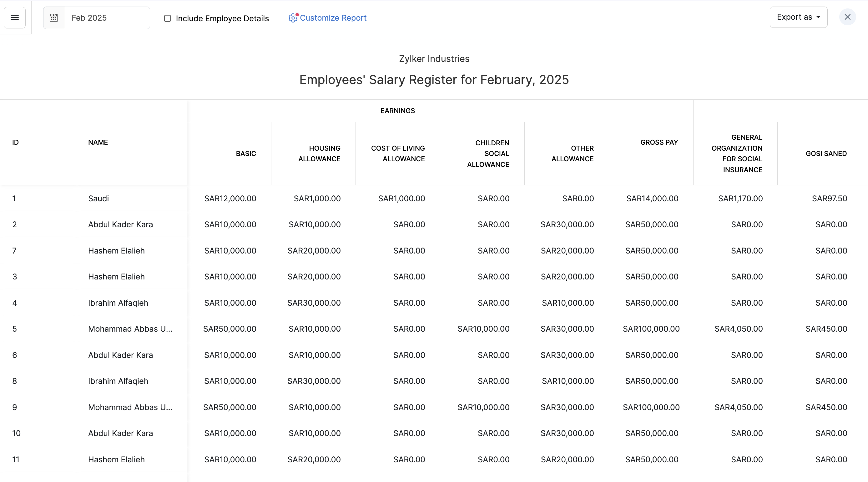Screen dimensions: 868x482
Task: Open the hamburger menu icon
Action: pyautogui.click(x=14, y=18)
